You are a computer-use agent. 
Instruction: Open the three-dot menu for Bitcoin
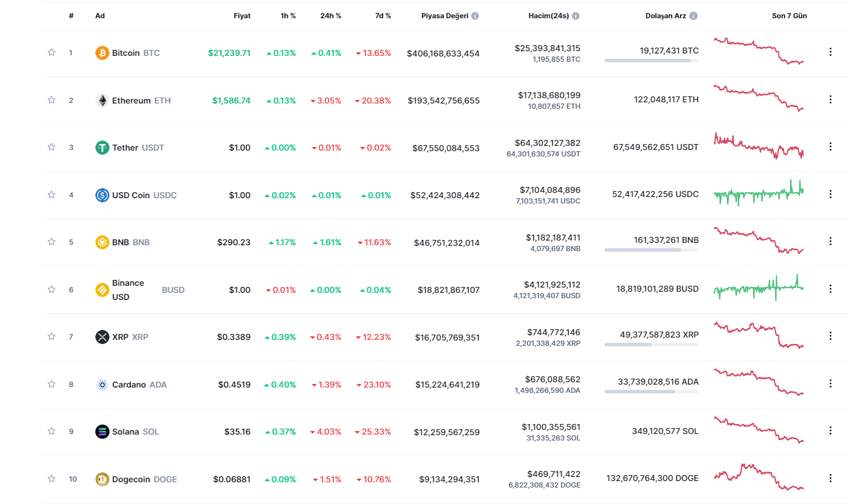(x=830, y=52)
